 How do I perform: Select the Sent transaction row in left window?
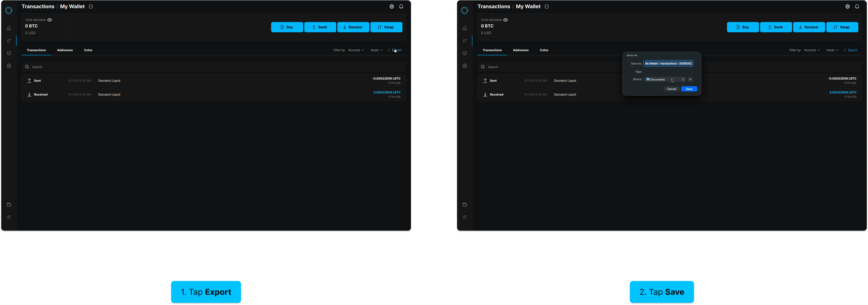(x=214, y=81)
